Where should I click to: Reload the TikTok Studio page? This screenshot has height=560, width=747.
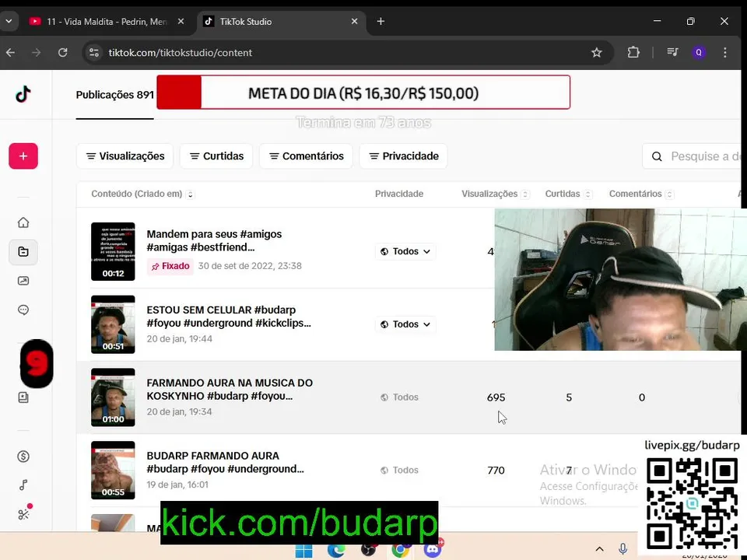(x=62, y=52)
